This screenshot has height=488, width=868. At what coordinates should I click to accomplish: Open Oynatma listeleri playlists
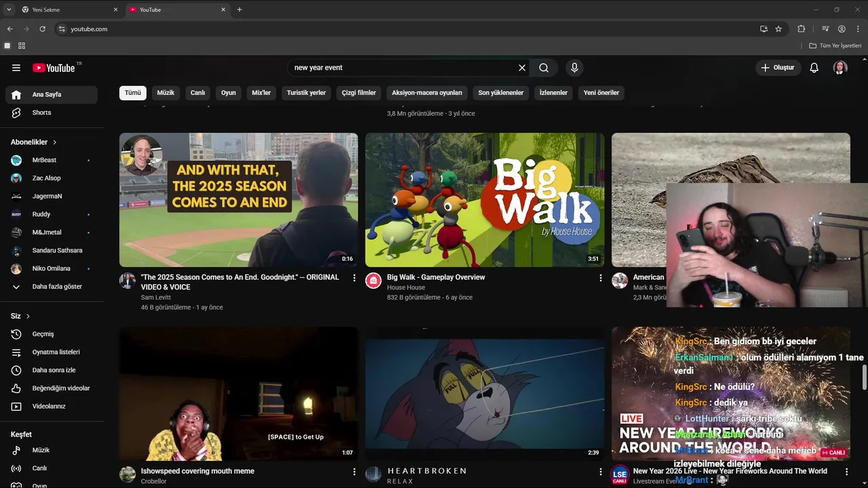tap(52, 352)
